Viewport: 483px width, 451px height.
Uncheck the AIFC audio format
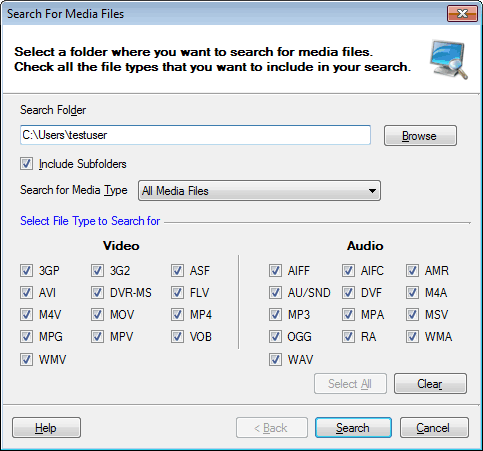point(348,271)
